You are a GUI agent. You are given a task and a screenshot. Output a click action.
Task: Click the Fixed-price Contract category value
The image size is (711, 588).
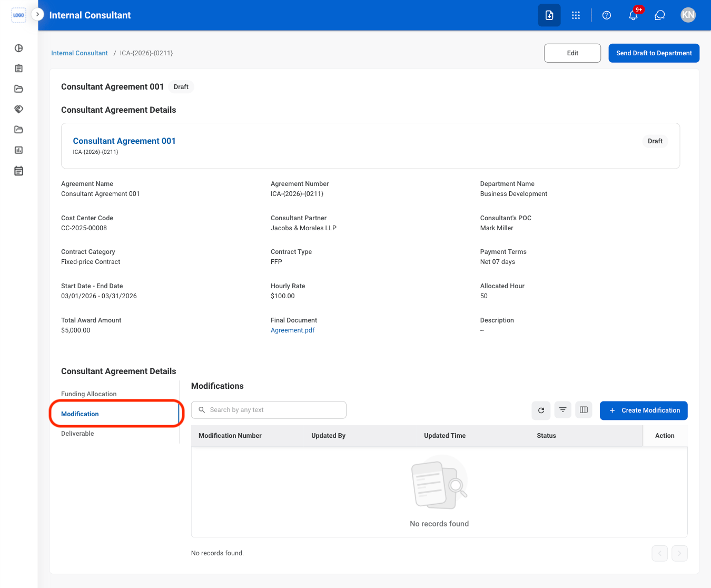click(91, 262)
